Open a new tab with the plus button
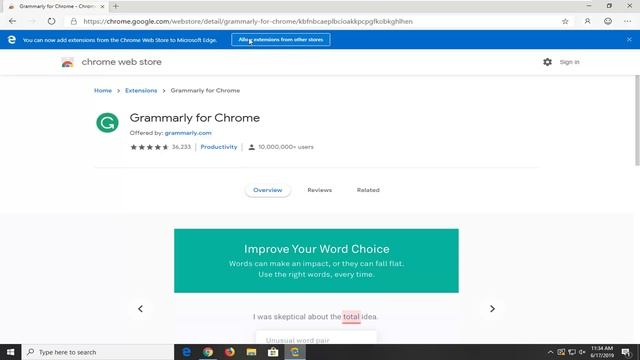The width and height of the screenshot is (640, 360). click(116, 6)
